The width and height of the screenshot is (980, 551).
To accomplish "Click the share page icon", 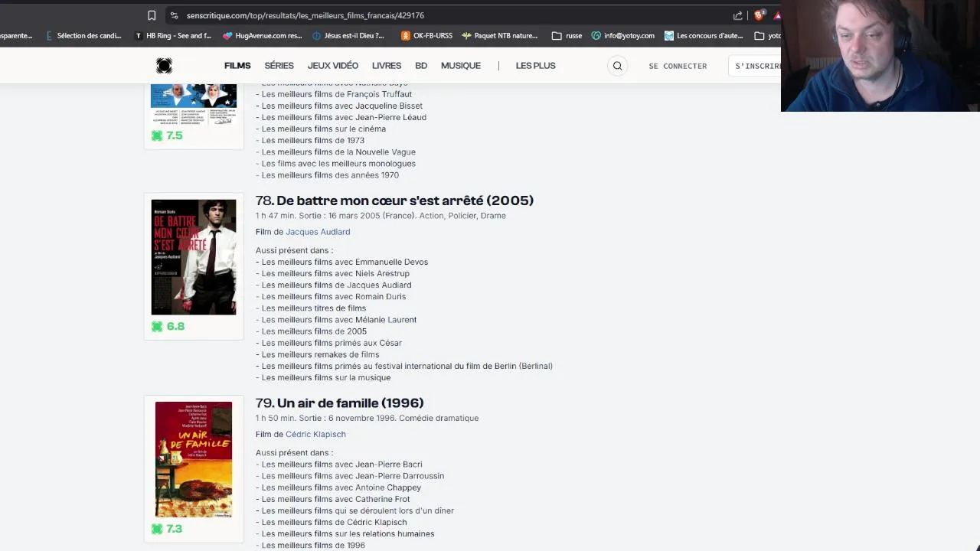I will (x=737, y=15).
